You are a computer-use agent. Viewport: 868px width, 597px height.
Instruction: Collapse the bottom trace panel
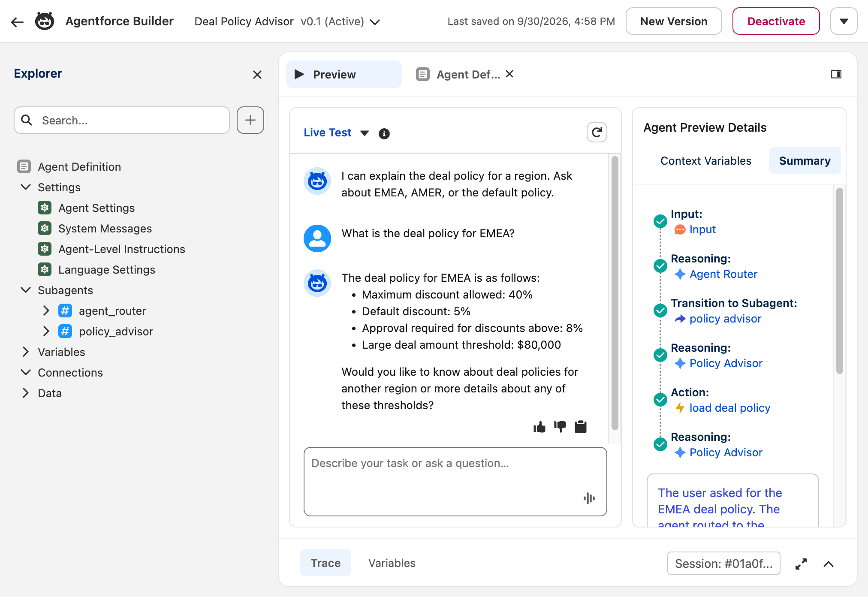tap(829, 564)
